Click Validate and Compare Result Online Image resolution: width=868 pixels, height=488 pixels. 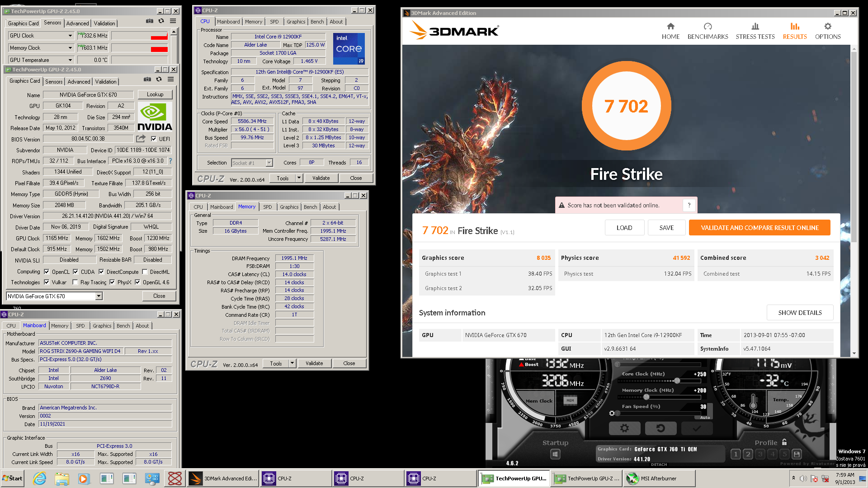pos(759,228)
